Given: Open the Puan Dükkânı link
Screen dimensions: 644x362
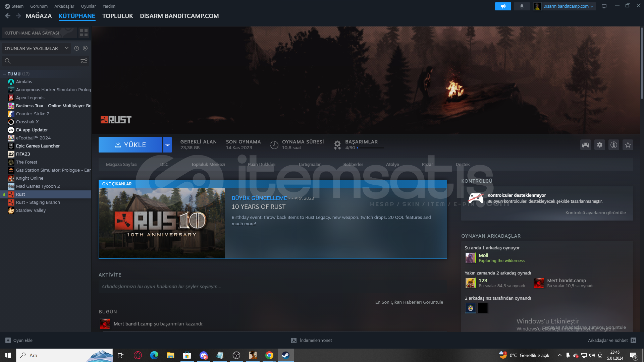Looking at the screenshot, I should (x=262, y=164).
